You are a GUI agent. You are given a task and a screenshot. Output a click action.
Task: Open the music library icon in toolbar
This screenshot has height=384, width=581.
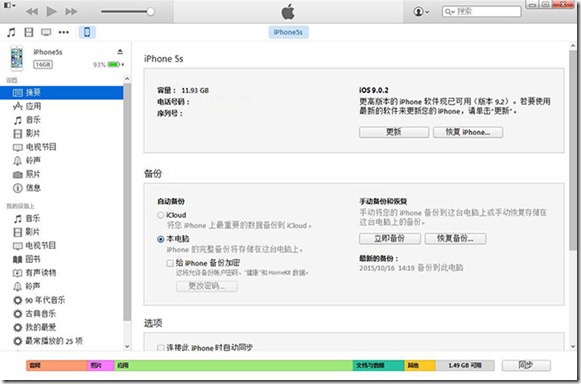[11, 32]
